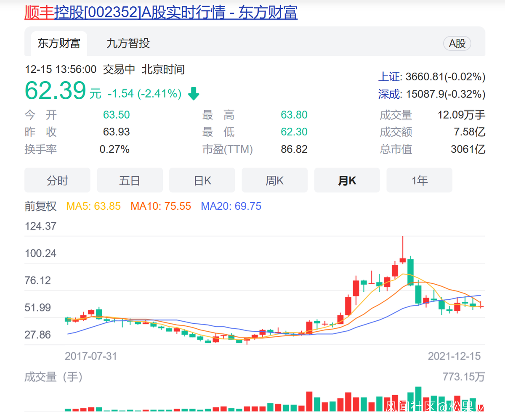Select the 五日 chart view
The width and height of the screenshot is (505, 420).
pos(130,180)
